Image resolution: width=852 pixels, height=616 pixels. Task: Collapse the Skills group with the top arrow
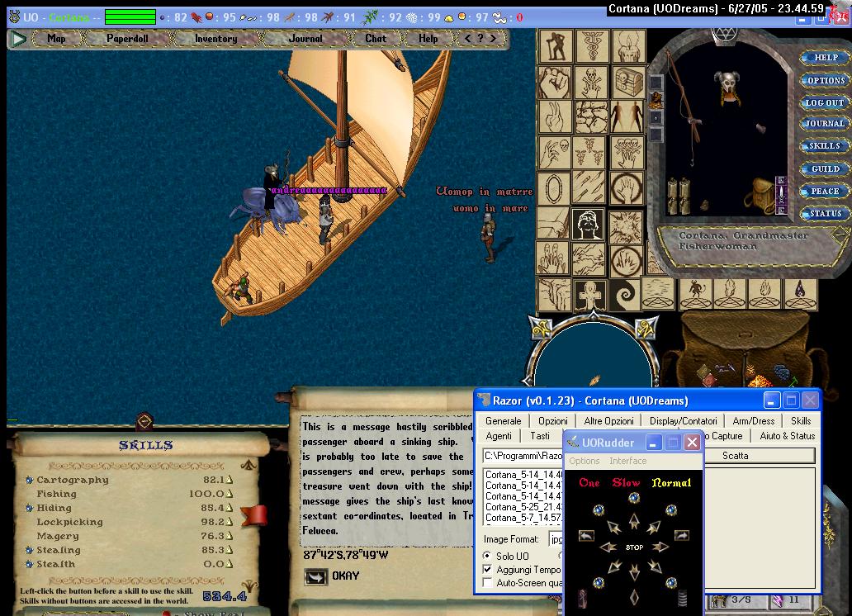[x=248, y=465]
